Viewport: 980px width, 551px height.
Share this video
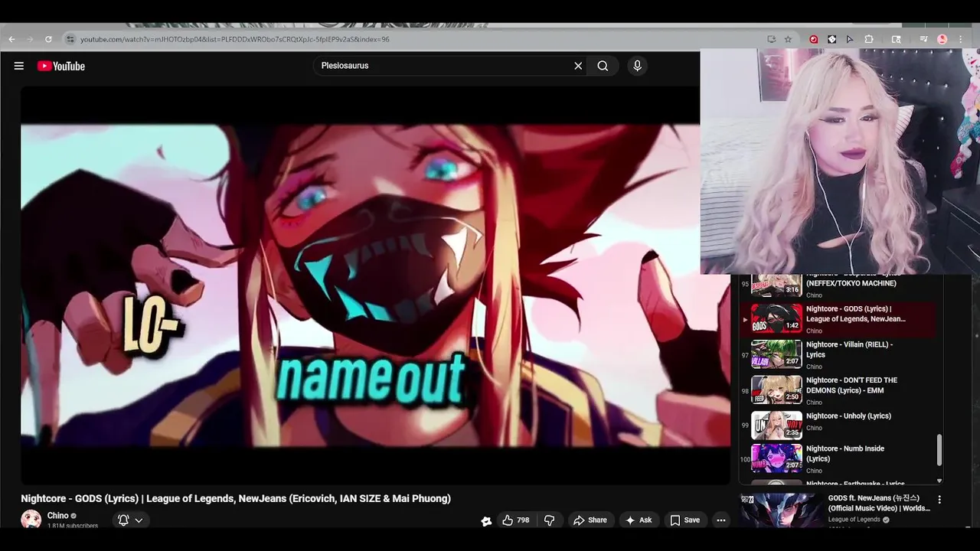coord(590,520)
